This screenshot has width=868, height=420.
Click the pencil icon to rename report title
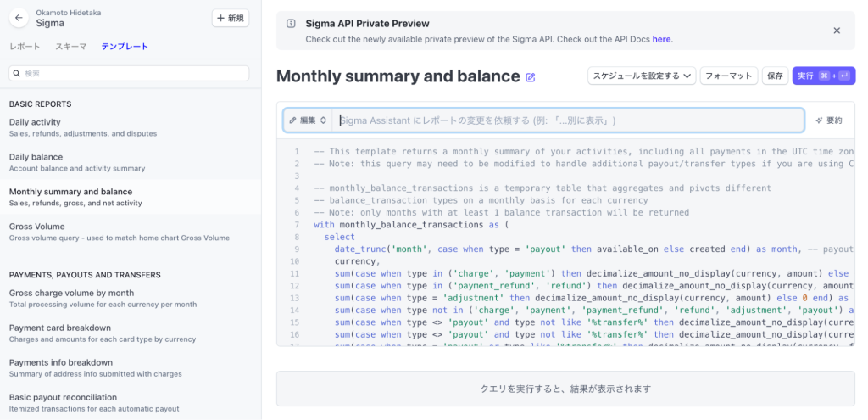point(531,77)
